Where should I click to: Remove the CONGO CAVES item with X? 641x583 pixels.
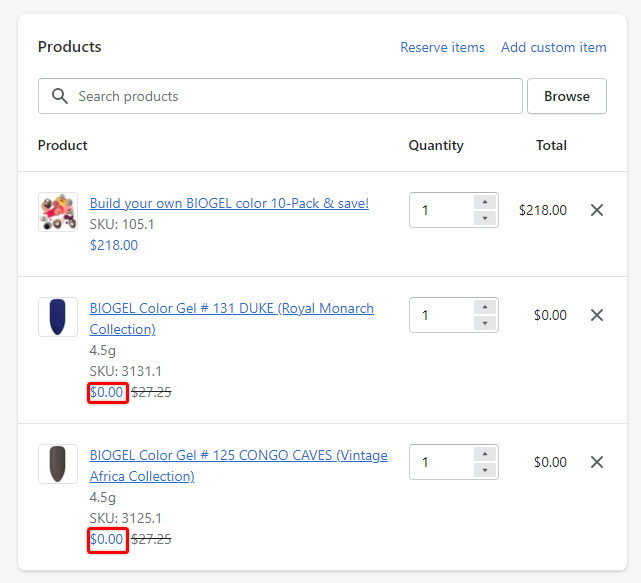[597, 462]
